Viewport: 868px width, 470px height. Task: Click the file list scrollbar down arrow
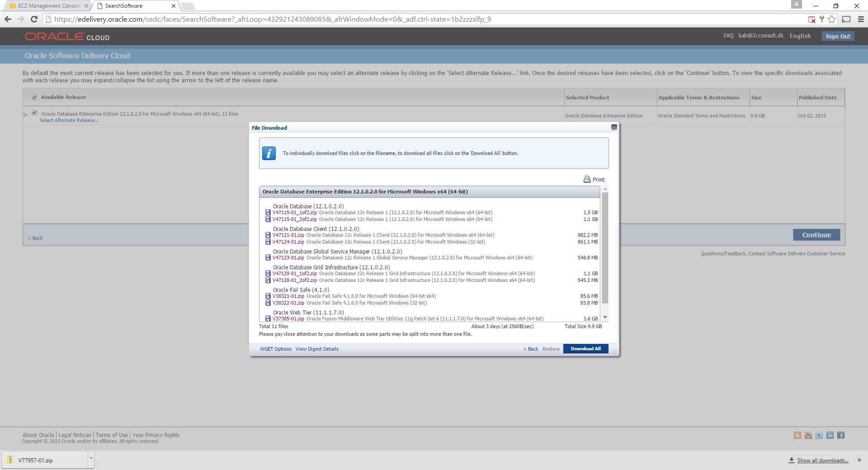click(x=605, y=317)
